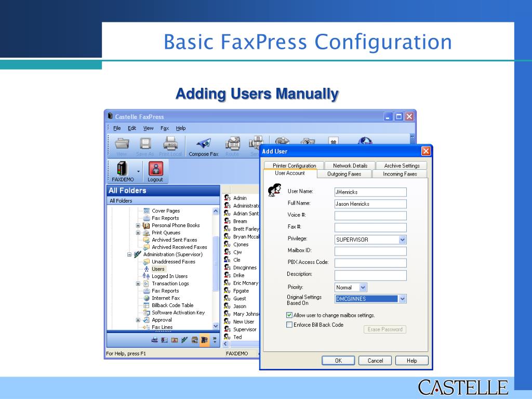The width and height of the screenshot is (532, 399).
Task: Click Cancel in Add User dialog
Action: tap(375, 361)
